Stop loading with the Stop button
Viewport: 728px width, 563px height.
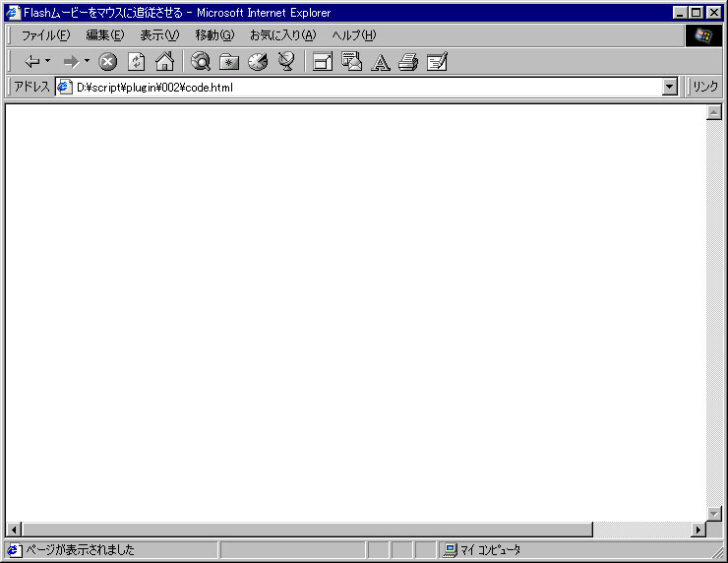click(107, 61)
